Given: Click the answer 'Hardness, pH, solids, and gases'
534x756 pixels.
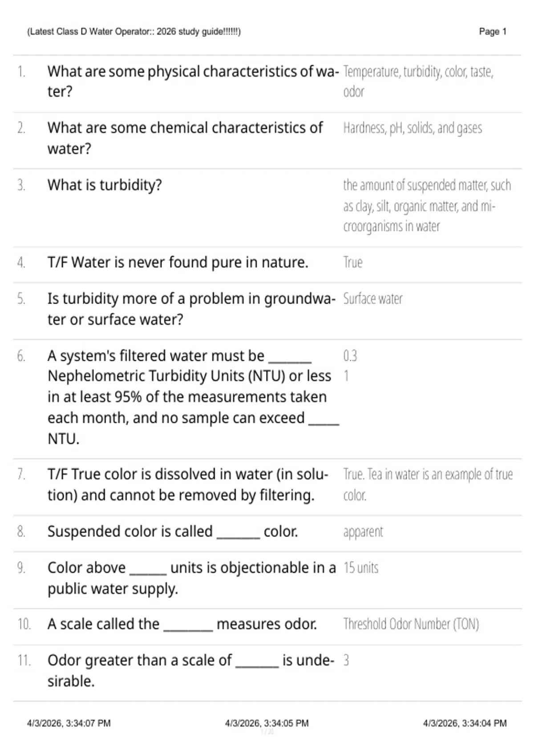Looking at the screenshot, I should 413,128.
